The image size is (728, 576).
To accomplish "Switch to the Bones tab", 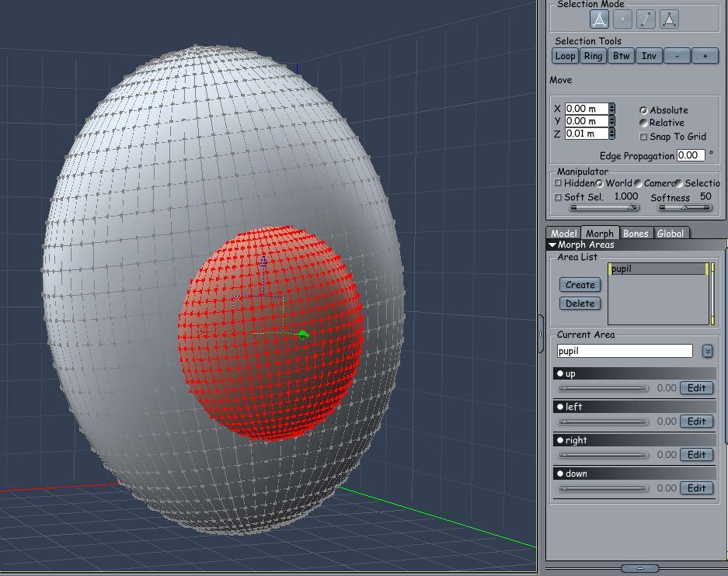I will 636,234.
